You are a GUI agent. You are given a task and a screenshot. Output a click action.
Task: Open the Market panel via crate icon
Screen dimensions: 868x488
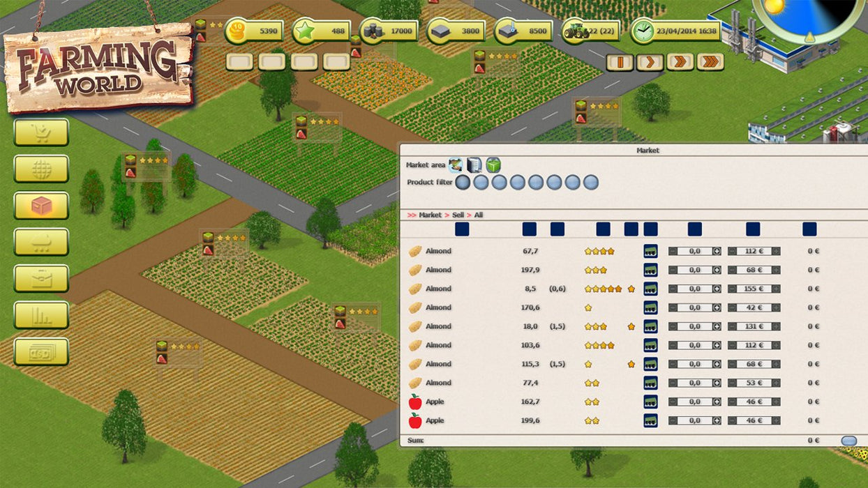coord(42,205)
